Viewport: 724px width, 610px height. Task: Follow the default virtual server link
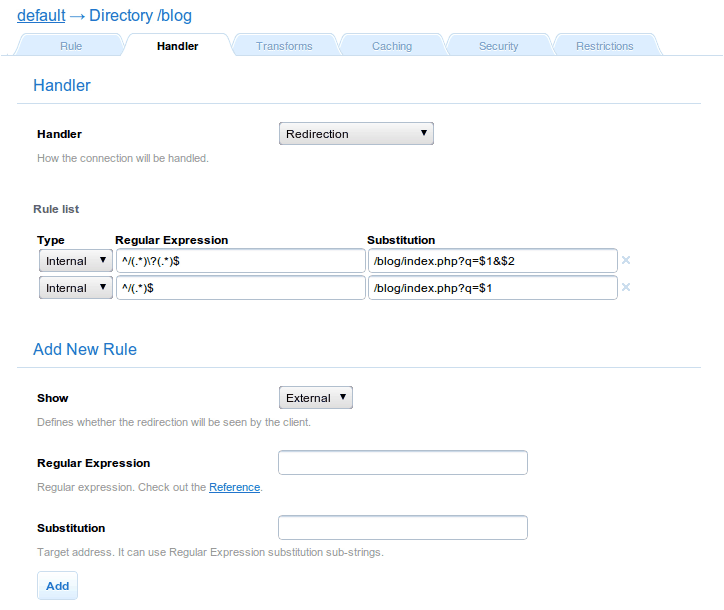pos(41,16)
